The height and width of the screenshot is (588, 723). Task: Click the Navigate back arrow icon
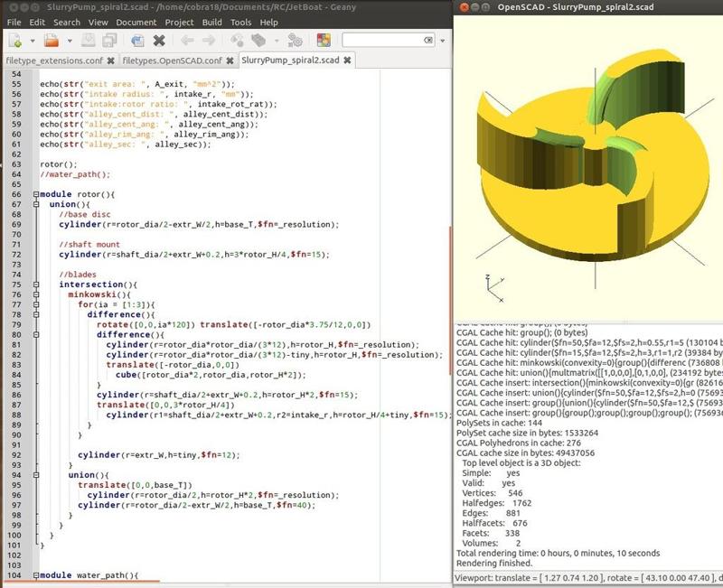coord(186,41)
